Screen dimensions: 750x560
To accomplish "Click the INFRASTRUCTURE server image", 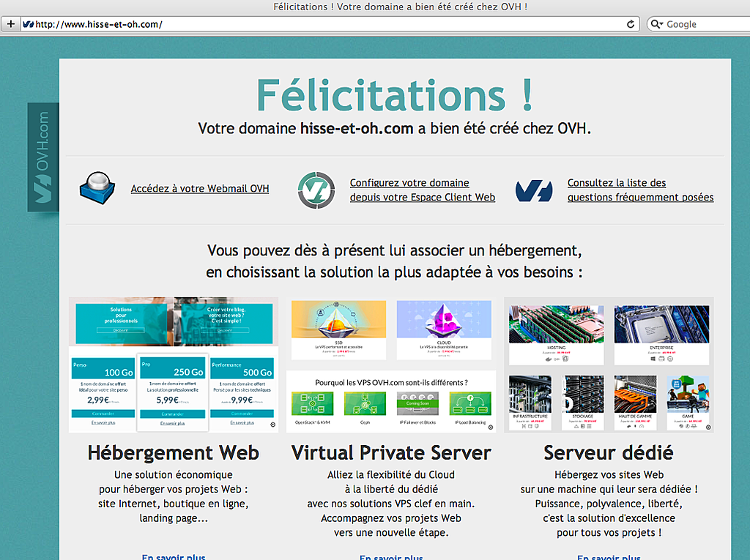I will 530,394.
